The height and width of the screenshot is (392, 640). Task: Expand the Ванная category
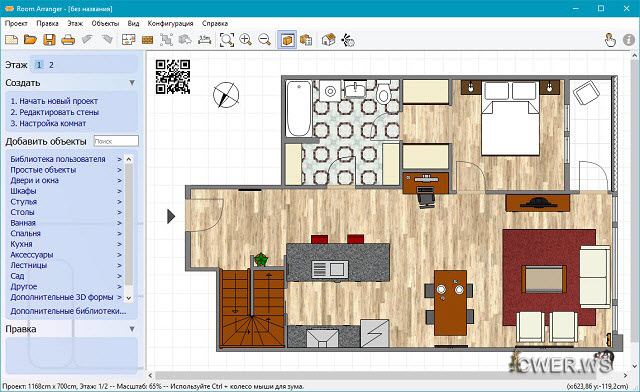pos(66,223)
